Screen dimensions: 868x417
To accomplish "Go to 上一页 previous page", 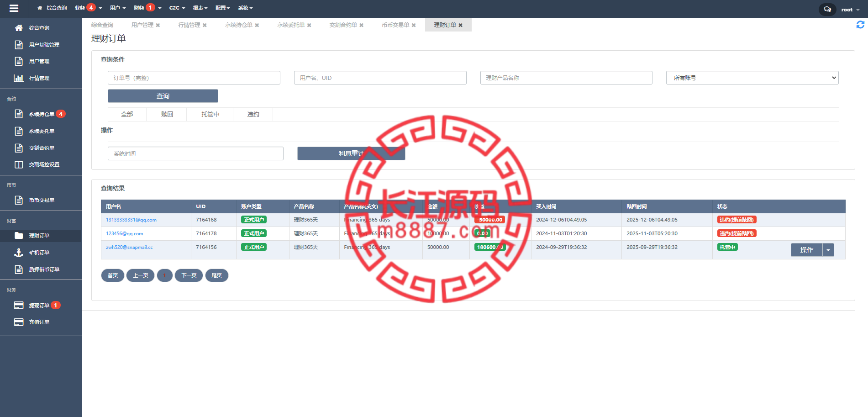I will pyautogui.click(x=140, y=275).
